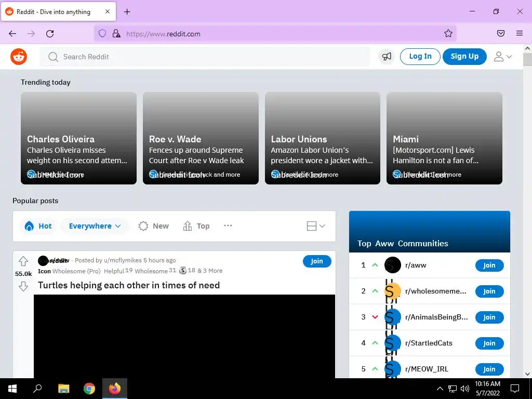Open Firefox Pocket save icon
Screen dimensions: 532x399
pos(500,33)
